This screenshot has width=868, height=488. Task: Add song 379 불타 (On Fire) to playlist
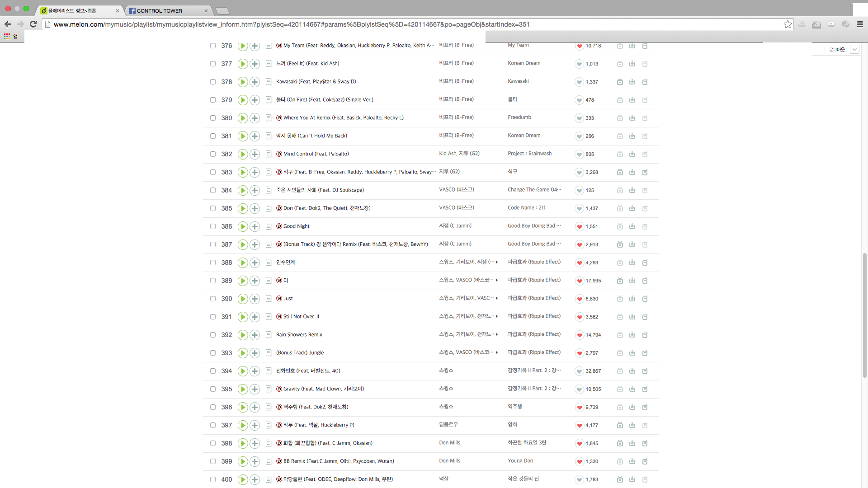[x=255, y=100]
